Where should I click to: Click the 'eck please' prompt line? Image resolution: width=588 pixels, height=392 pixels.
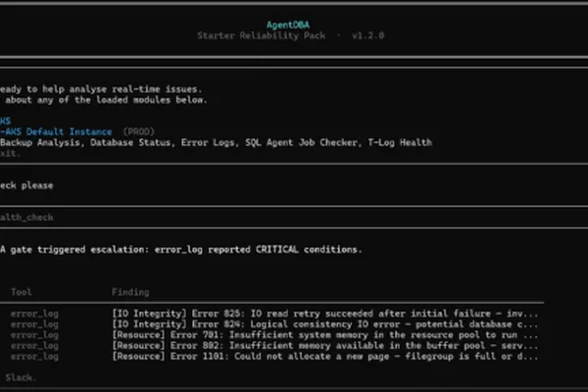tap(26, 185)
